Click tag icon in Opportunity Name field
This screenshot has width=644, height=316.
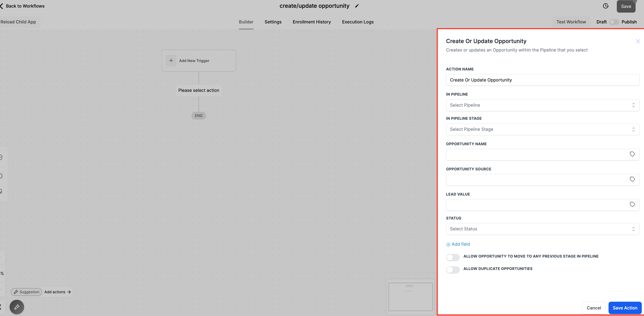pyautogui.click(x=632, y=154)
